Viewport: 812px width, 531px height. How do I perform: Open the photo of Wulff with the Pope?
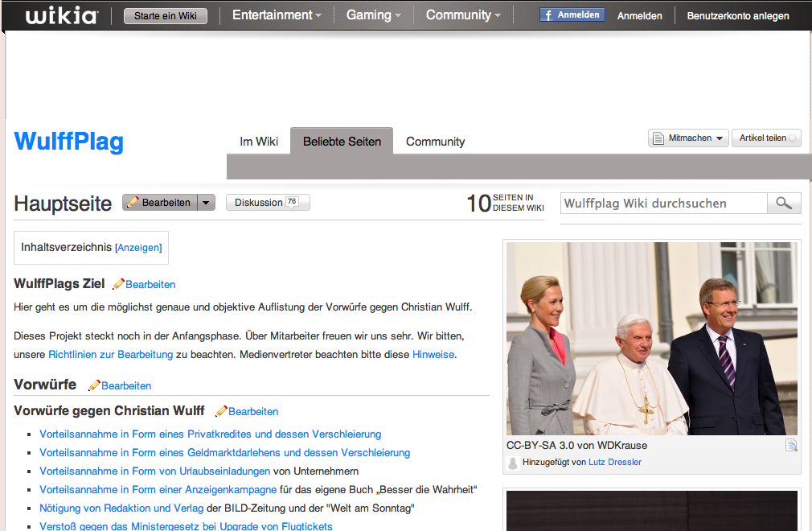[652, 339]
